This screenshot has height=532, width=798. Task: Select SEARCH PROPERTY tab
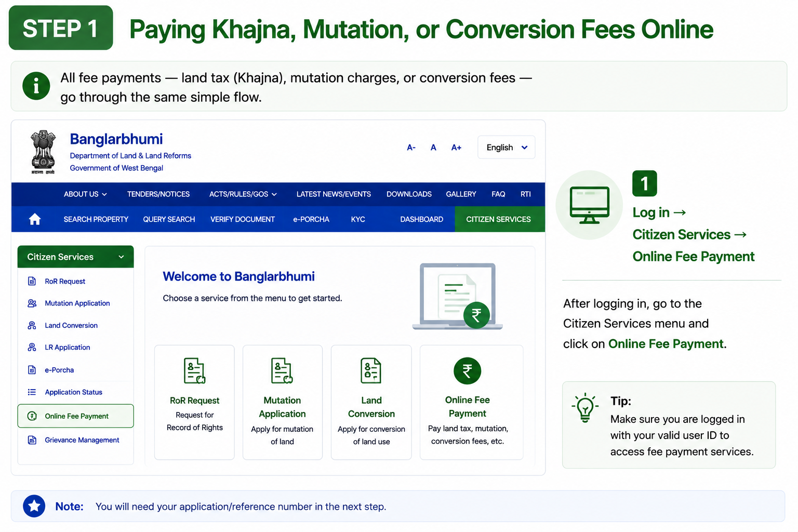pos(96,219)
